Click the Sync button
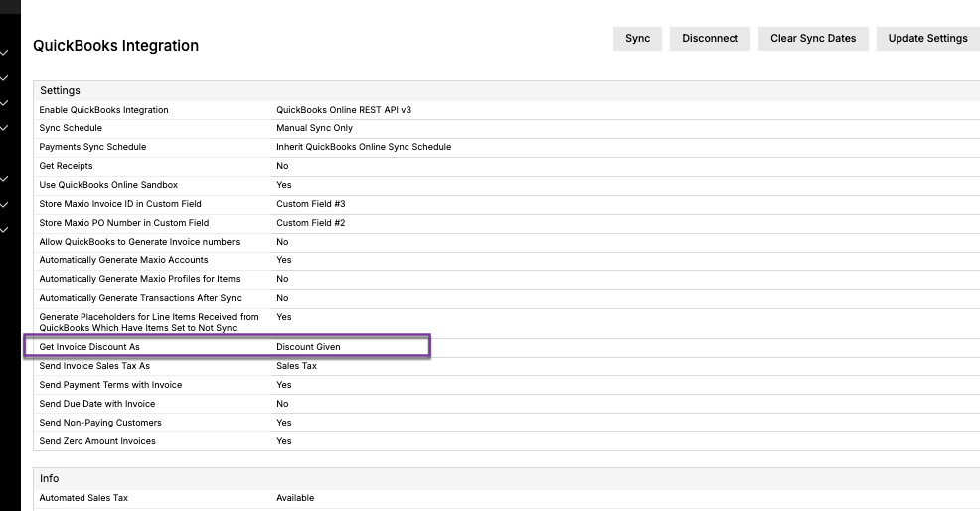Image resolution: width=980 pixels, height=511 pixels. (637, 38)
